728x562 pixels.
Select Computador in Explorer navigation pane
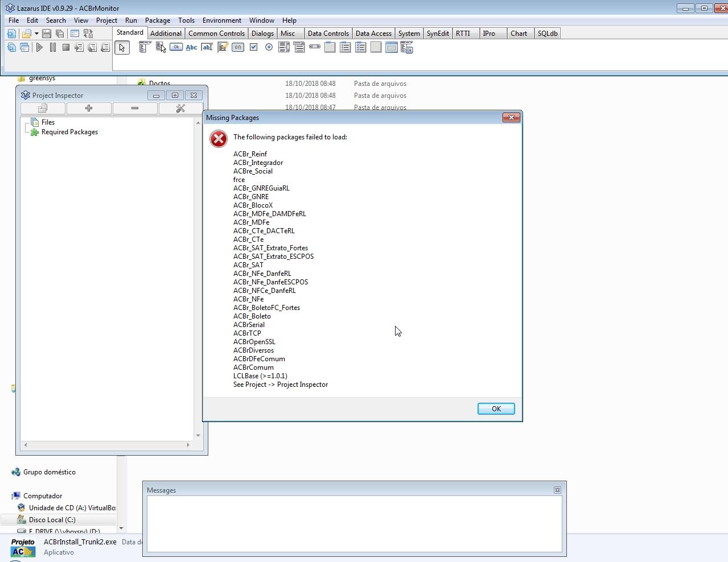coord(43,496)
